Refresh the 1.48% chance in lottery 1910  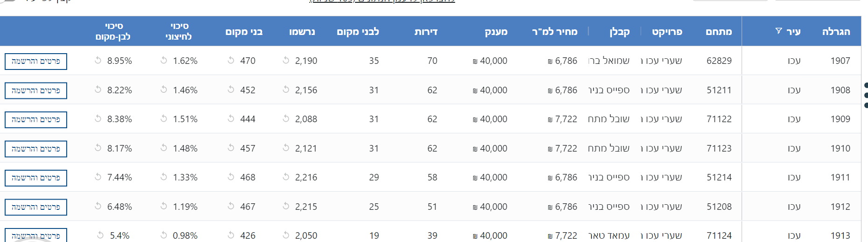[164, 148]
